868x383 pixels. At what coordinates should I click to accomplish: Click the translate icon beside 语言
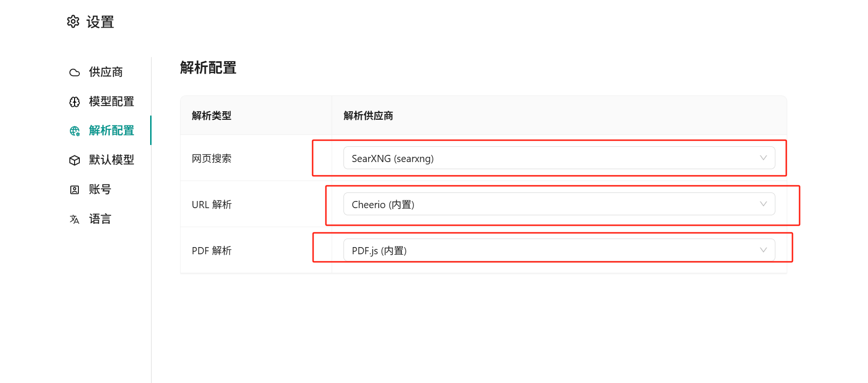tap(75, 220)
